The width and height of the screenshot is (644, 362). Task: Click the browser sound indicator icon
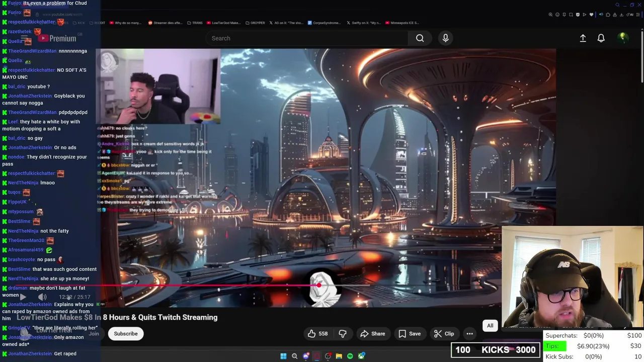601,15
